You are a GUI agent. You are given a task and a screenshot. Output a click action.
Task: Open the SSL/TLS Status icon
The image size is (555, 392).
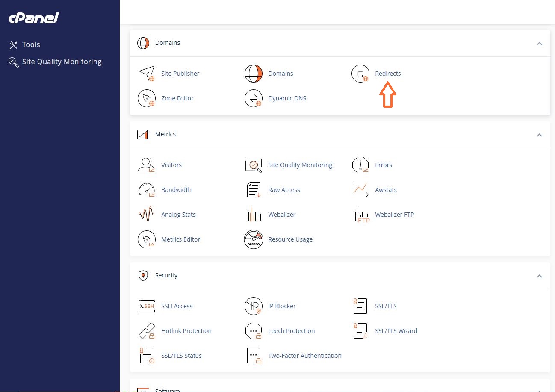click(146, 356)
